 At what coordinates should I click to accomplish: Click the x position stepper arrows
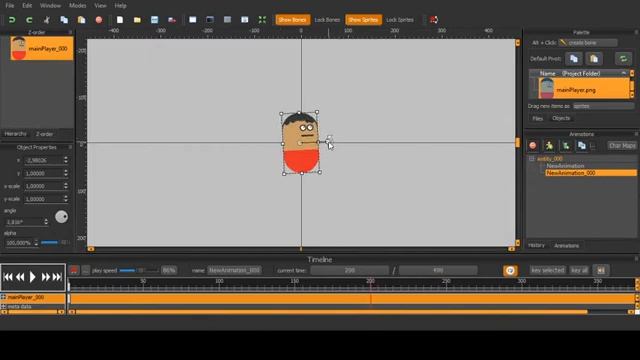pyautogui.click(x=66, y=160)
